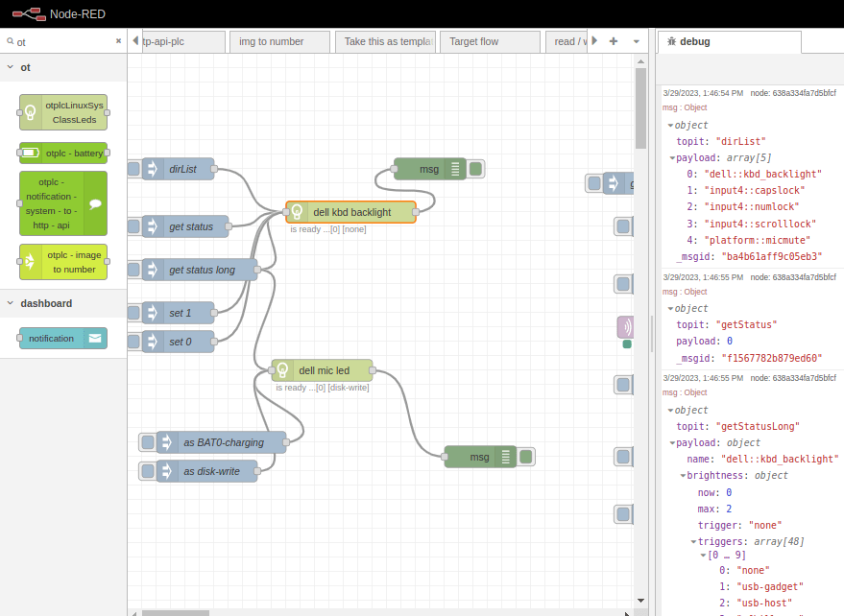This screenshot has width=844, height=616.
Task: Switch to the img to number tab
Action: click(x=272, y=41)
